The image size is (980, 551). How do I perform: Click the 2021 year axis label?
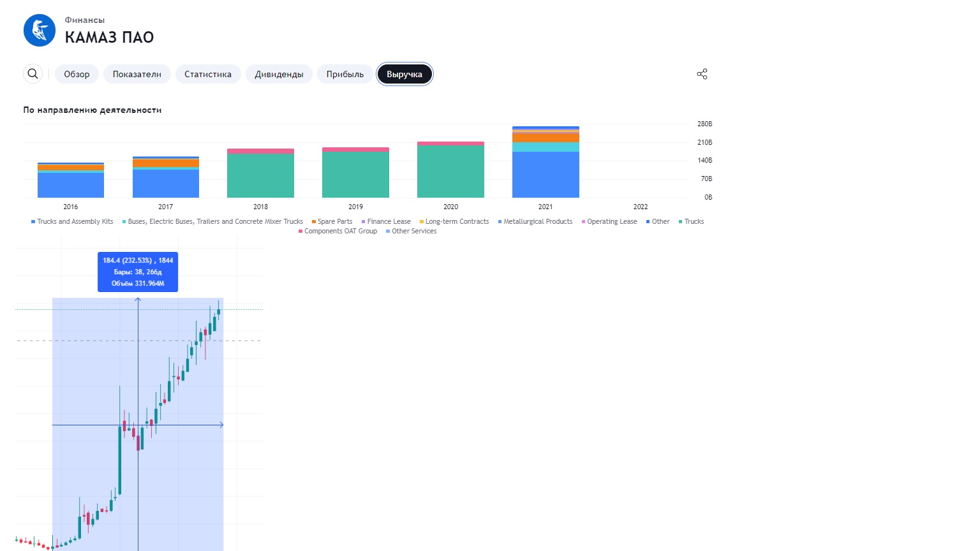click(546, 207)
